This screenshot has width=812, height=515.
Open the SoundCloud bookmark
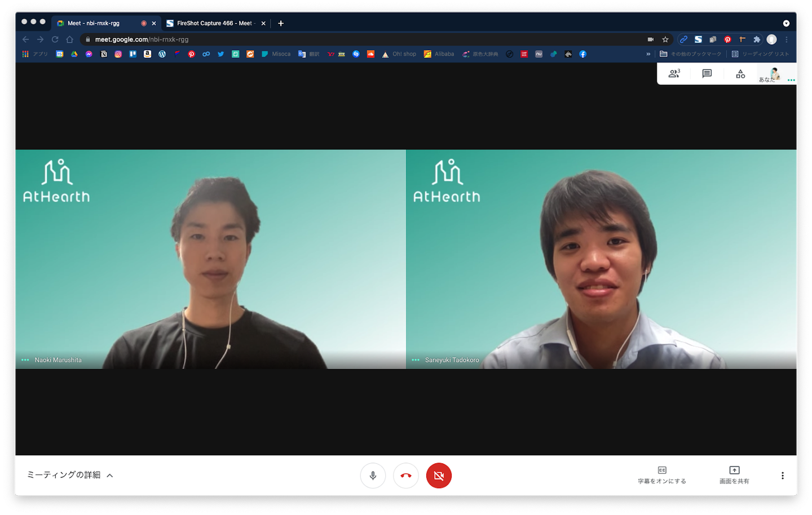(371, 54)
